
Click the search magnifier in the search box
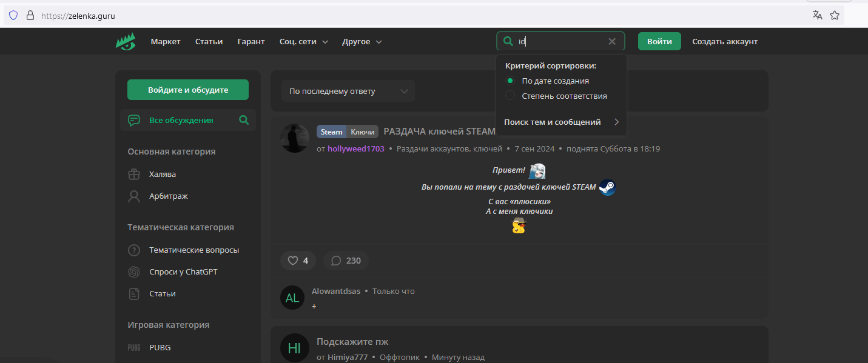pyautogui.click(x=507, y=41)
